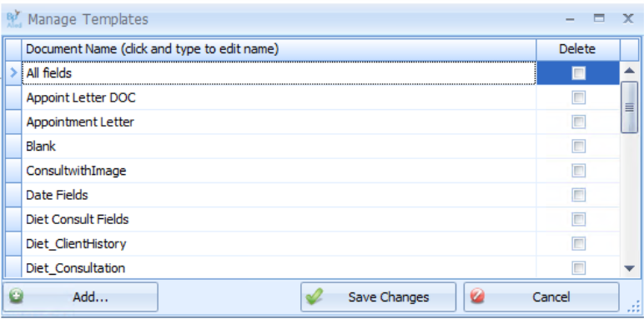The height and width of the screenshot is (319, 644).
Task: Click the current row indicator arrow
Action: pos(13,73)
